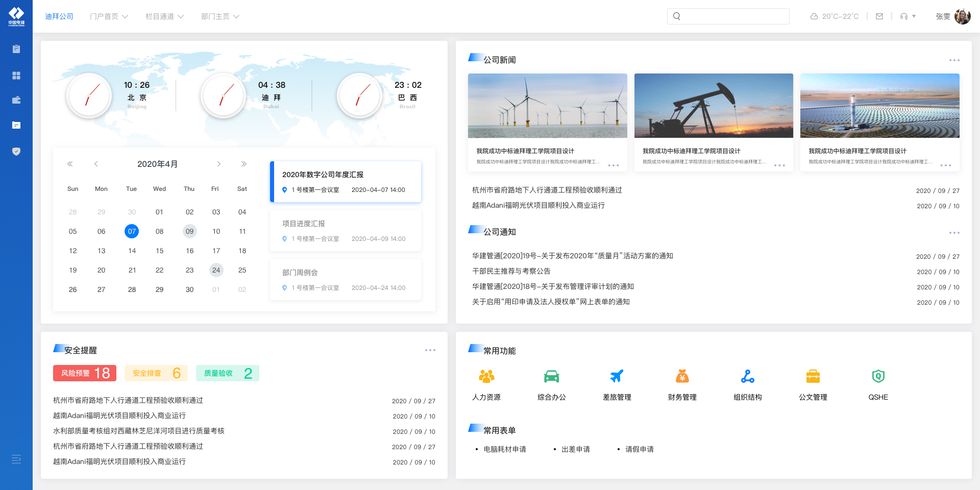Expand the 部门主页 dropdown menu
The image size is (980, 490).
point(220,16)
